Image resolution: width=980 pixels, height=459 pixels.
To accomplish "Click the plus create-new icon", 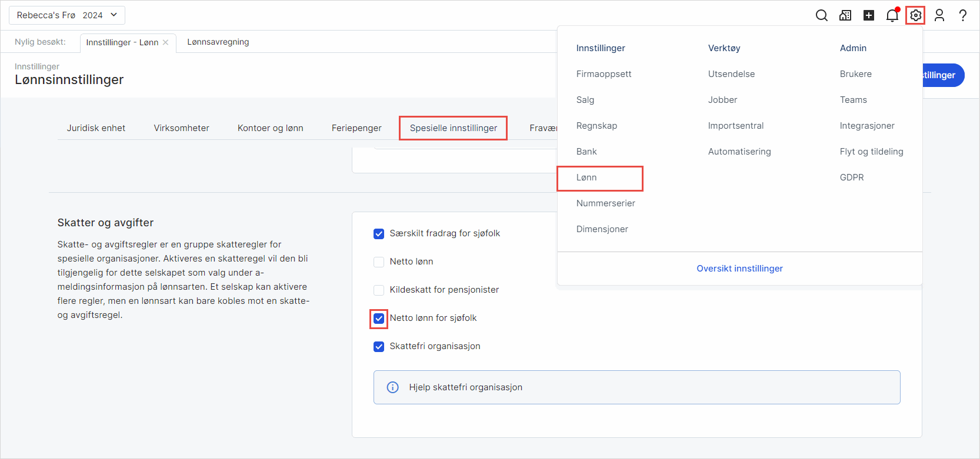I will pos(869,15).
